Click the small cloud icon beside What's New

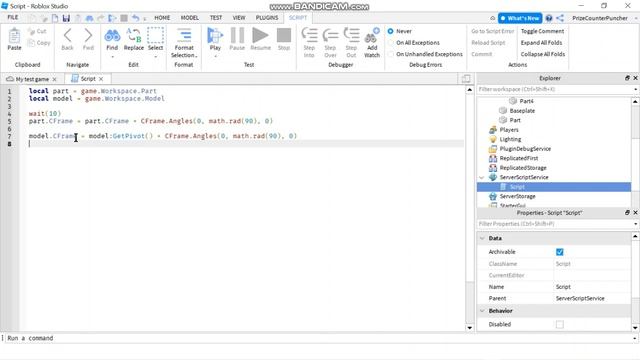493,18
